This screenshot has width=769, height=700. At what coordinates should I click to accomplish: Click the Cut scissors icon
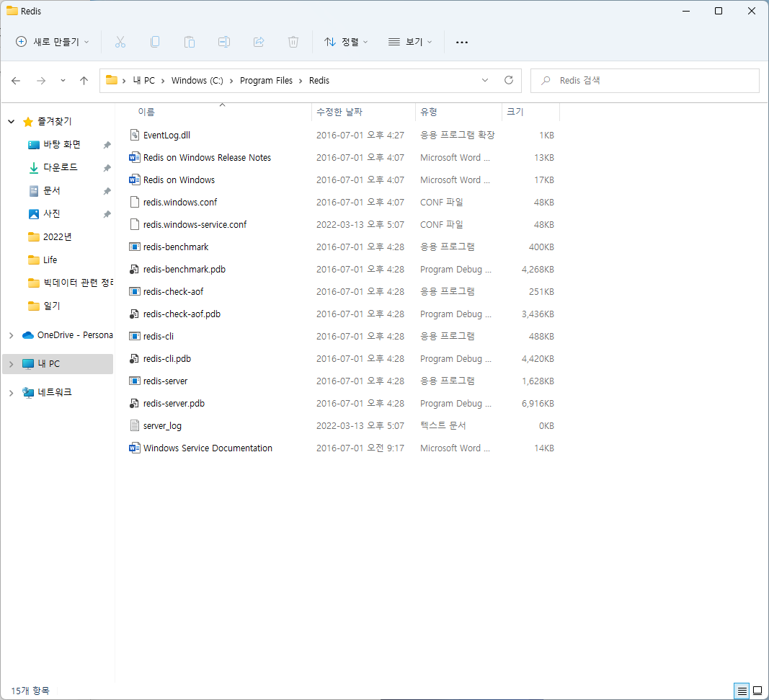(120, 43)
